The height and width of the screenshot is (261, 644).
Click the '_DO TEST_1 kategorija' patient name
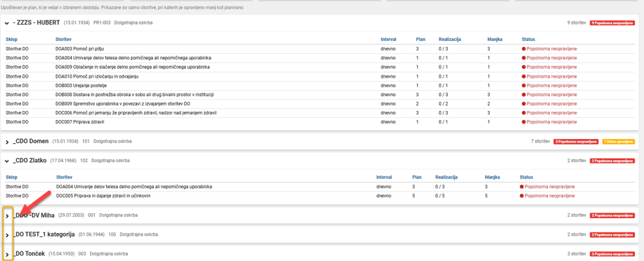click(44, 234)
